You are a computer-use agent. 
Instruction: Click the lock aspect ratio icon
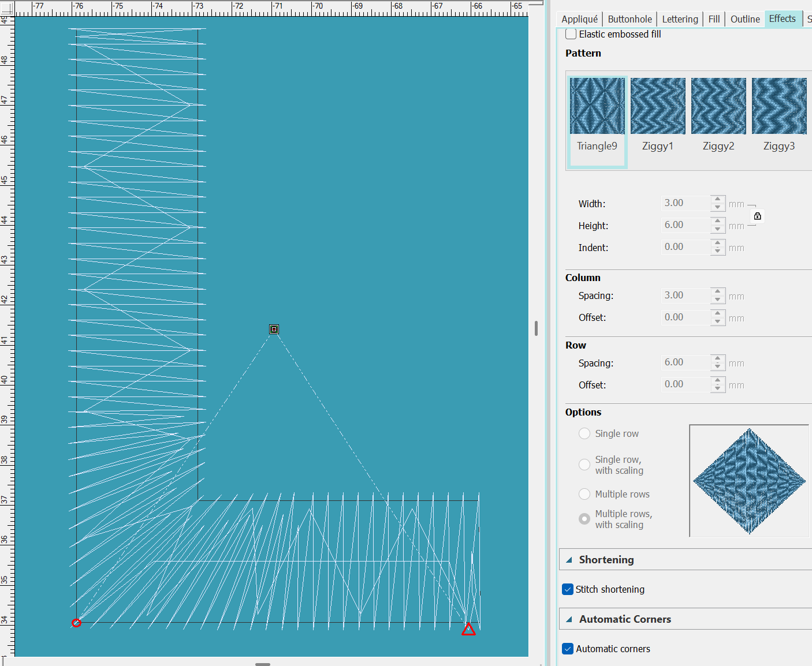coord(757,216)
